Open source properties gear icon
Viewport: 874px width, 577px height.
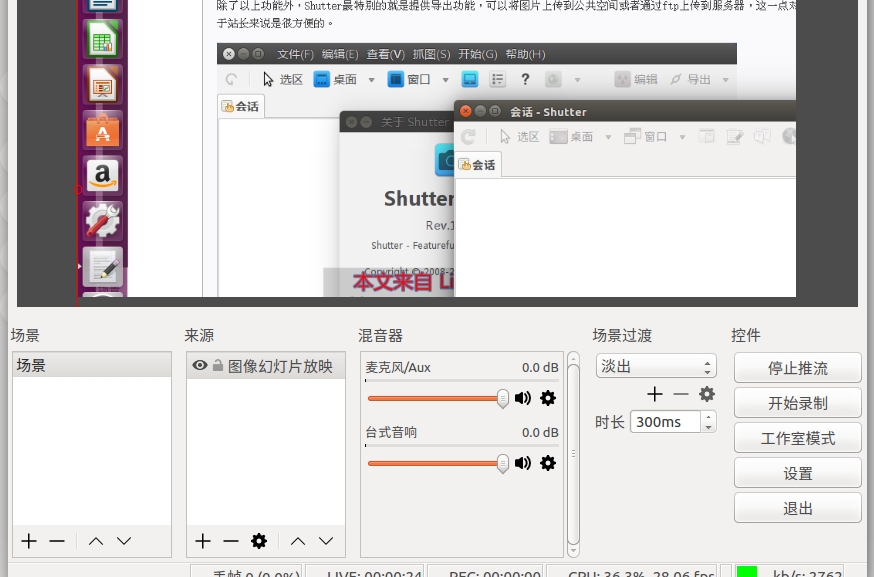tap(259, 541)
